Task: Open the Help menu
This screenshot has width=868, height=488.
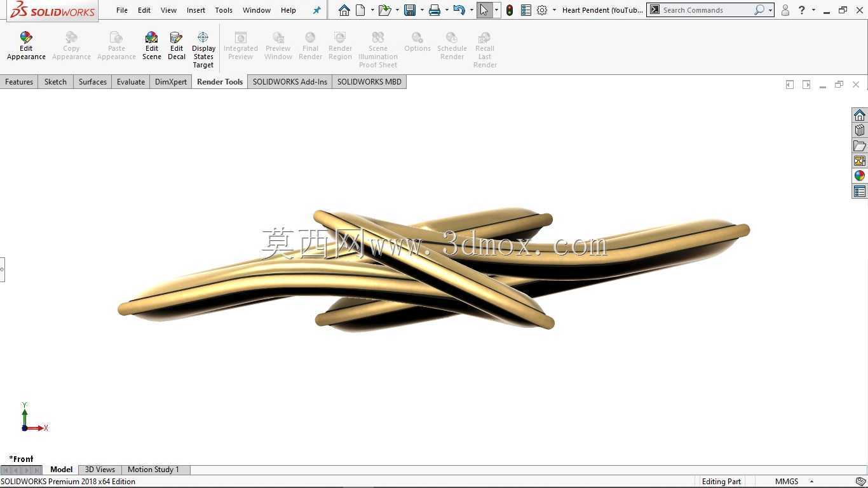Action: point(288,10)
